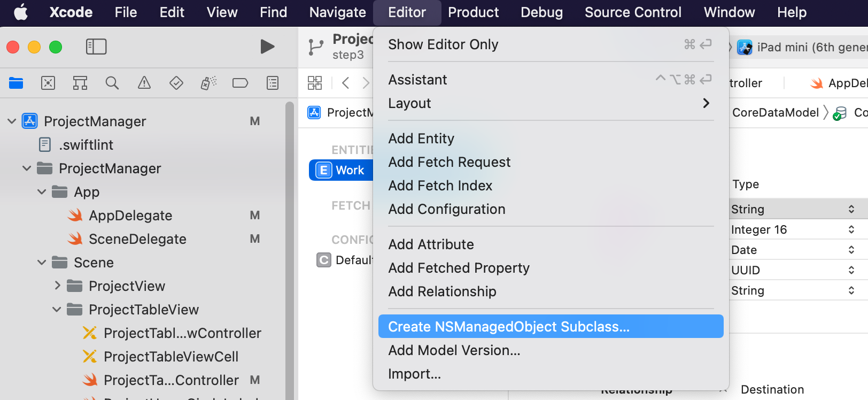Open the Issue navigator warning icon
This screenshot has width=868, height=400.
pyautogui.click(x=144, y=83)
